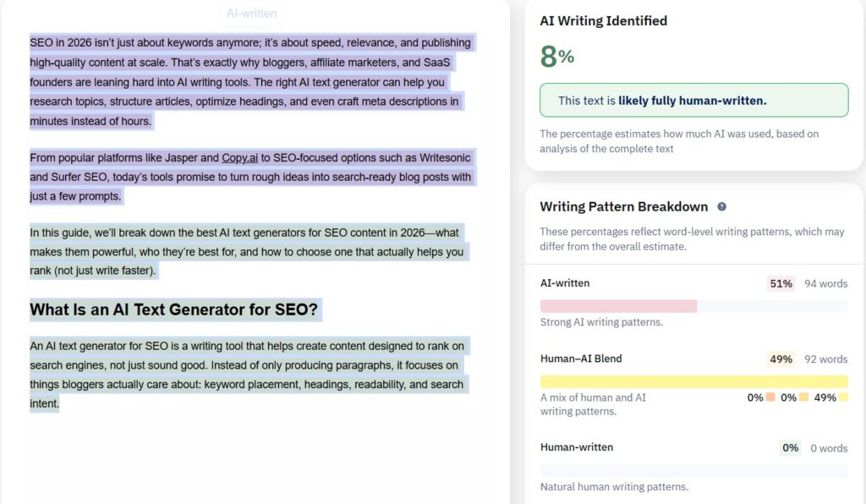The image size is (866, 504).
Task: Click the AI-written category heading
Action: pyautogui.click(x=565, y=283)
